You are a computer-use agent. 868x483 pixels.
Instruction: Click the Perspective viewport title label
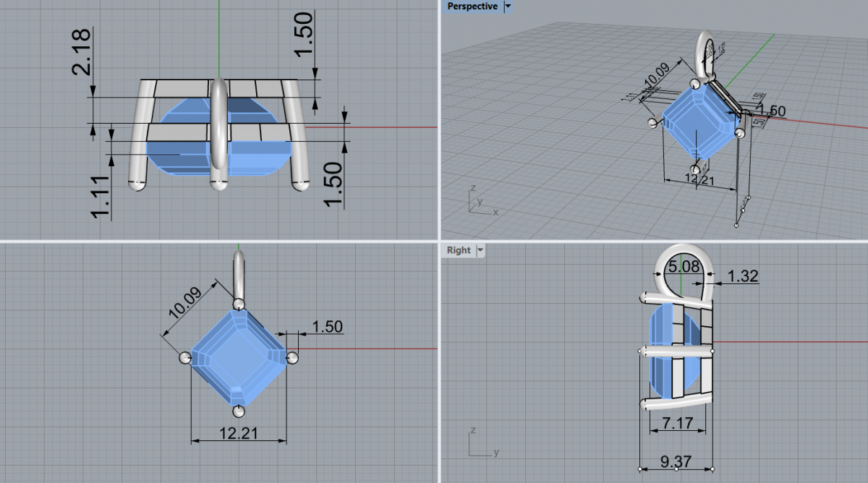(x=472, y=7)
